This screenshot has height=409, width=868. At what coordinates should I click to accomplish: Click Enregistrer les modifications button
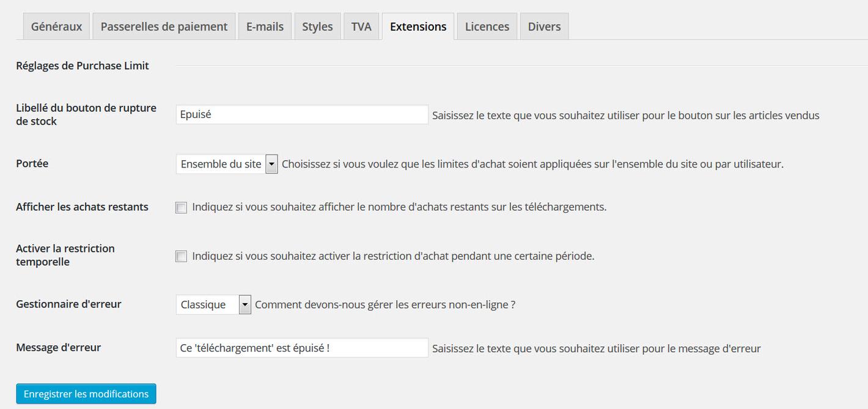click(86, 394)
